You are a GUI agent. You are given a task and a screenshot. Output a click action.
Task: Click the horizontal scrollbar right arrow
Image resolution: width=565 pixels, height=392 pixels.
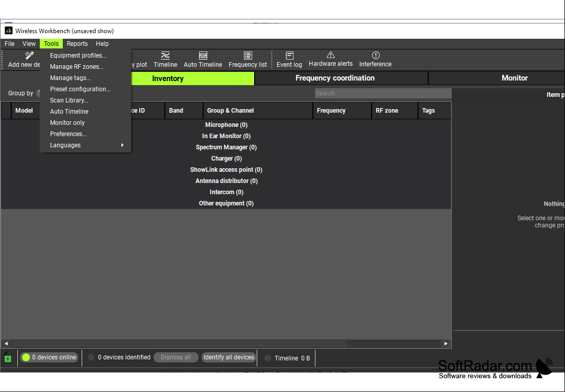(446, 344)
